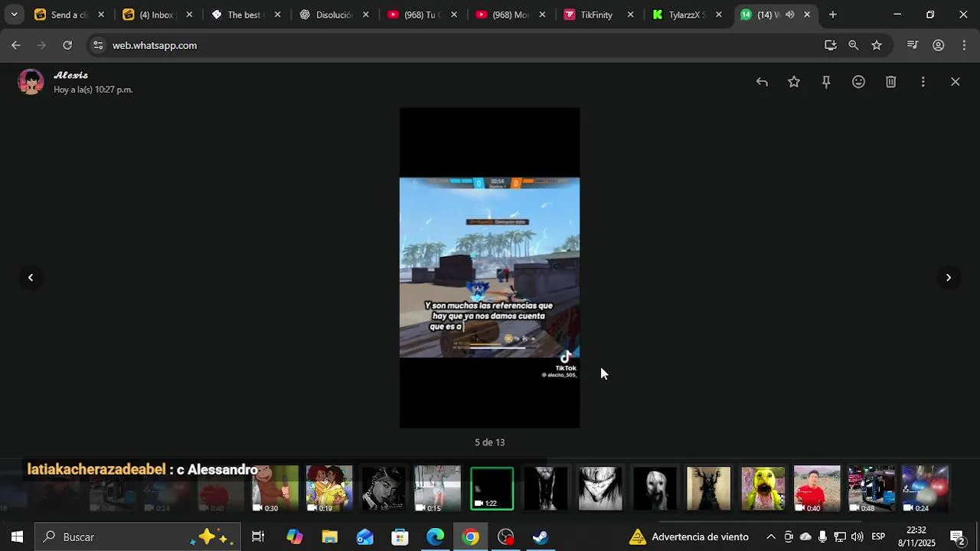Open Task View on the taskbar
980x551 pixels.
click(258, 537)
